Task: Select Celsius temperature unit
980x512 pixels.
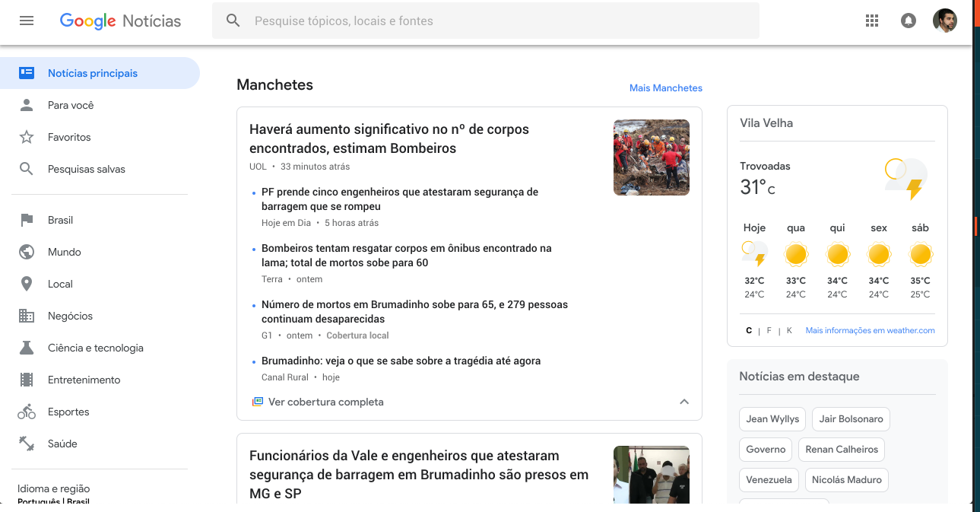Action: [749, 331]
